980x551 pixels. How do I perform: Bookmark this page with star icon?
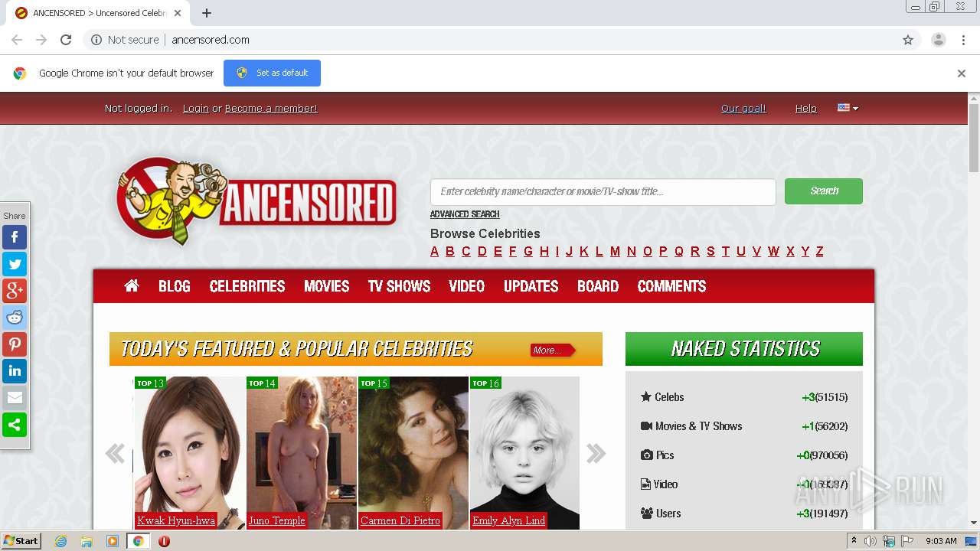[908, 40]
